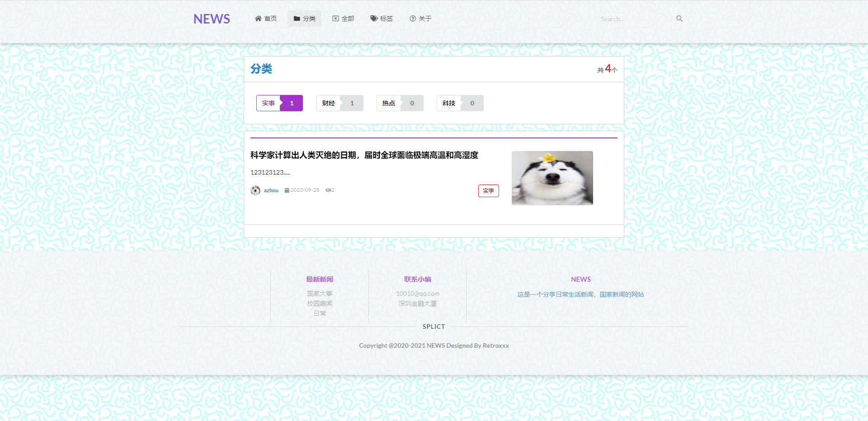868x421 pixels.
Task: Click the husky dog article thumbnail
Action: 552,178
